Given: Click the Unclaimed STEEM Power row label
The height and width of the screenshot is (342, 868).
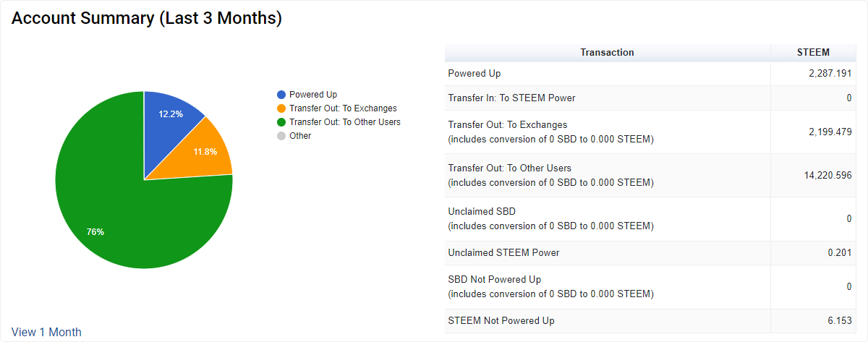Looking at the screenshot, I should pyautogui.click(x=503, y=253).
